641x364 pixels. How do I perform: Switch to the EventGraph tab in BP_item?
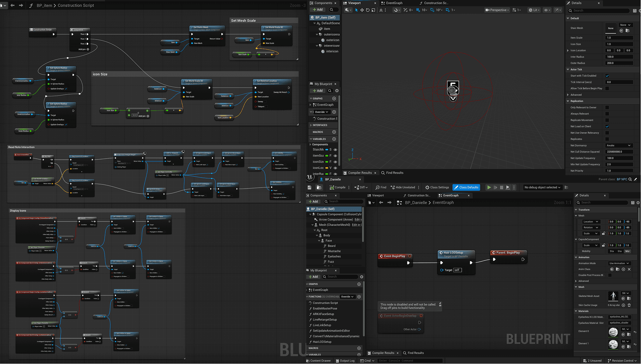[x=394, y=3]
